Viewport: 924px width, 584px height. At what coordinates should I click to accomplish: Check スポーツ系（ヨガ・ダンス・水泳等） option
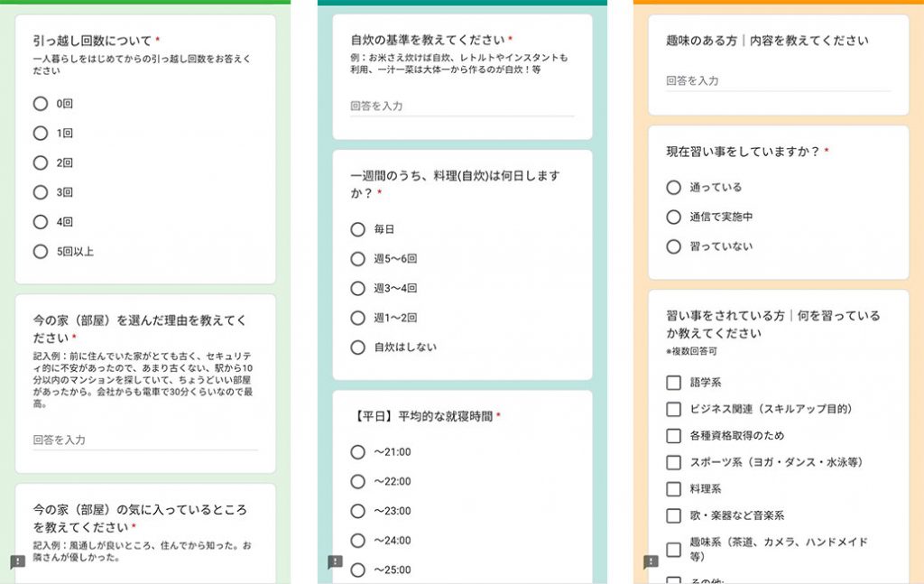673,462
